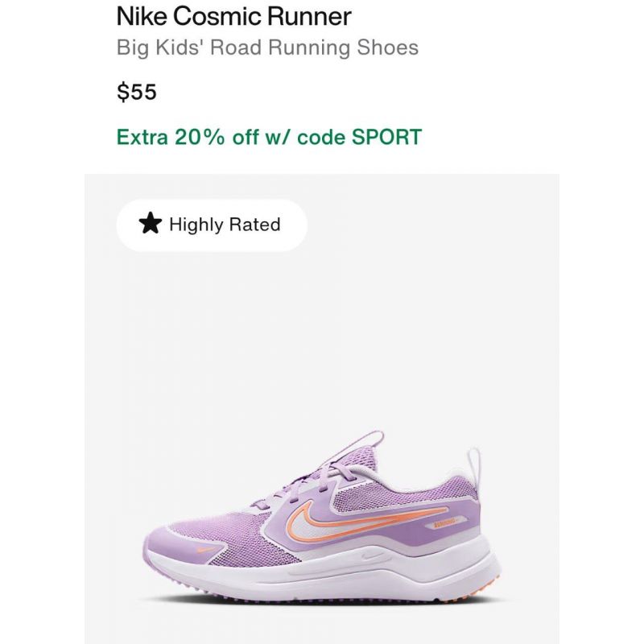644x644 pixels.
Task: Click the Big Kids' Road Running Shoes subtitle
Action: click(x=267, y=47)
